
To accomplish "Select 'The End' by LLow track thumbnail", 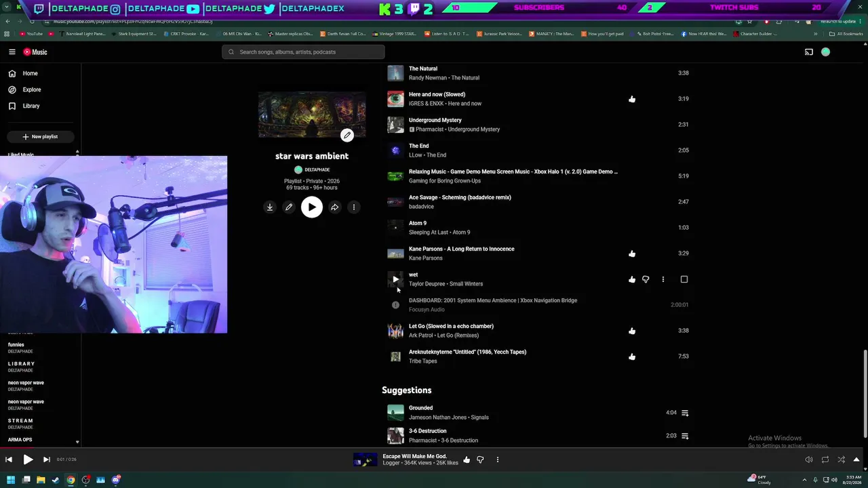I will [x=395, y=150].
